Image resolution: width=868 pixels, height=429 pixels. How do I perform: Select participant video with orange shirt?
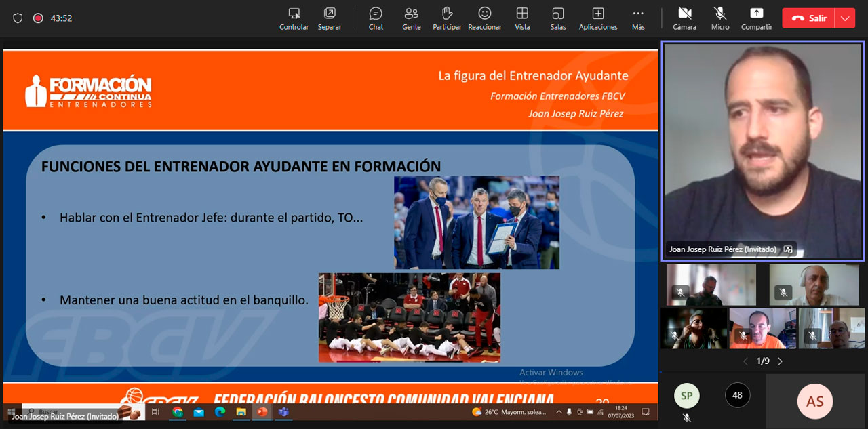click(x=762, y=329)
